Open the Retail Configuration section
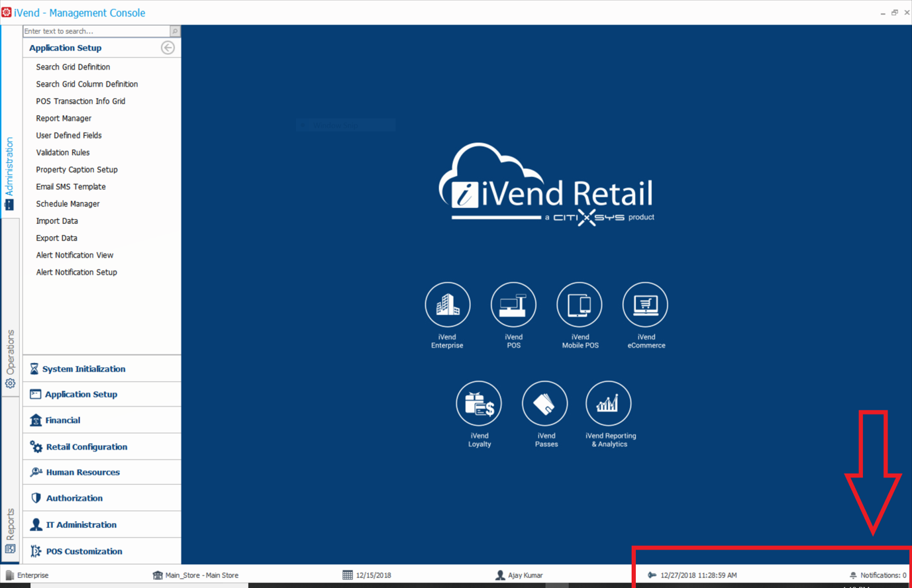 102,447
